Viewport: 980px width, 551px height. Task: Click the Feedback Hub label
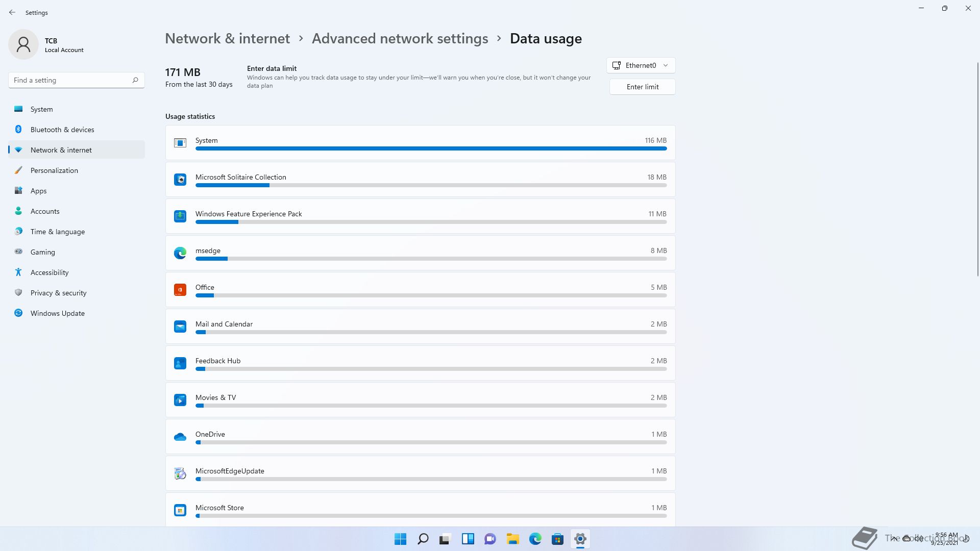click(x=218, y=361)
